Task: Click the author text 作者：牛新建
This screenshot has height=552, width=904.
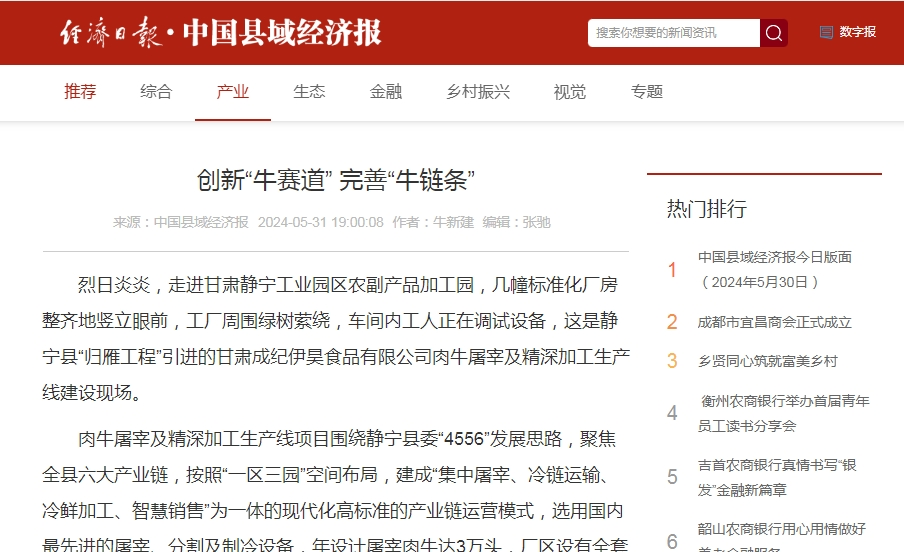Action: 433,222
